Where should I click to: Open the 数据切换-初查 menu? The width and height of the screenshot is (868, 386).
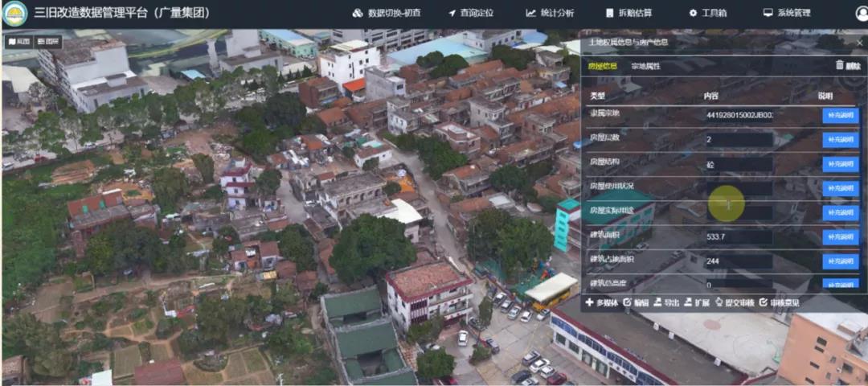[387, 13]
